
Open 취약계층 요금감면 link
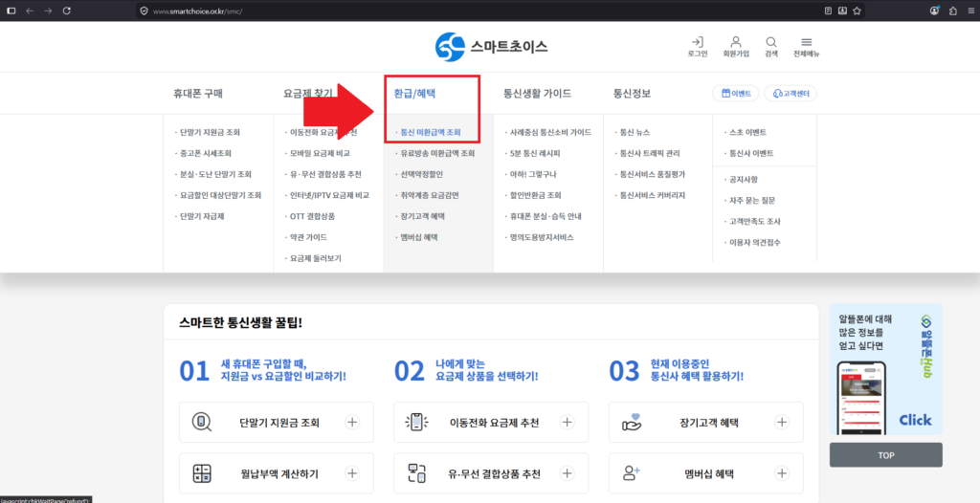[x=429, y=195]
